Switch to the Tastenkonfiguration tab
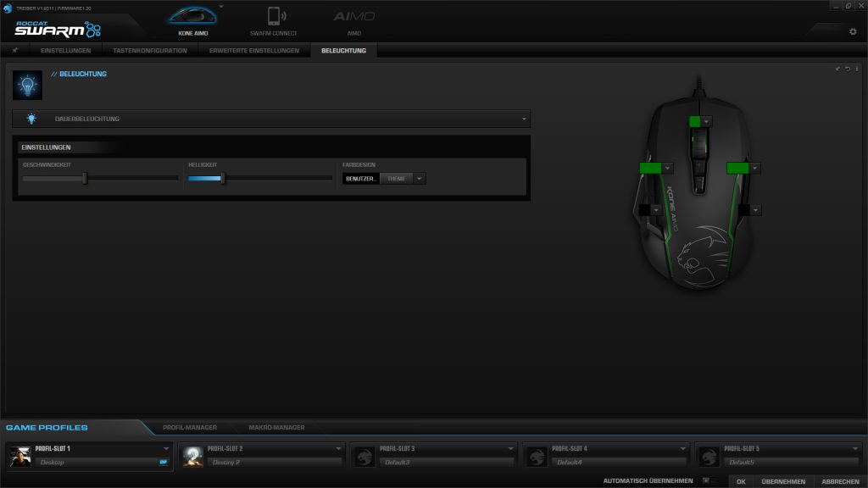Screen dimensions: 868x488 coord(150,50)
